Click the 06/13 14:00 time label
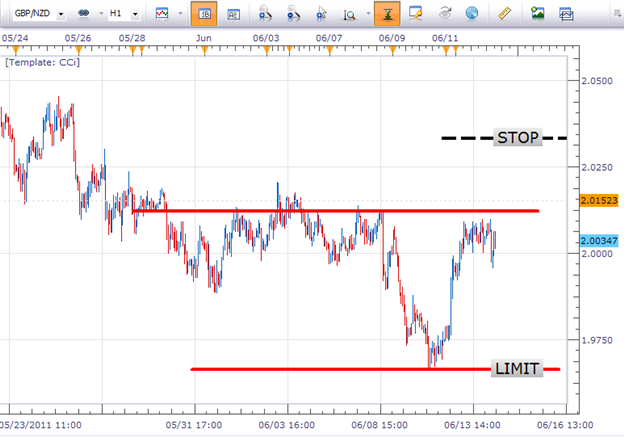Image resolution: width=624 pixels, height=437 pixels. pos(472,425)
